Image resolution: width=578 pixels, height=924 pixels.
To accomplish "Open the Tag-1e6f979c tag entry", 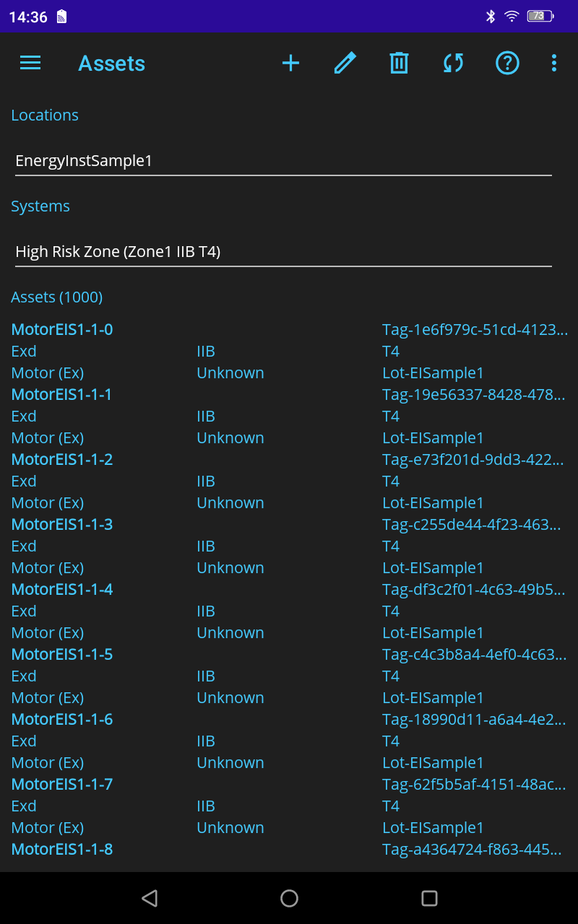I will (475, 329).
